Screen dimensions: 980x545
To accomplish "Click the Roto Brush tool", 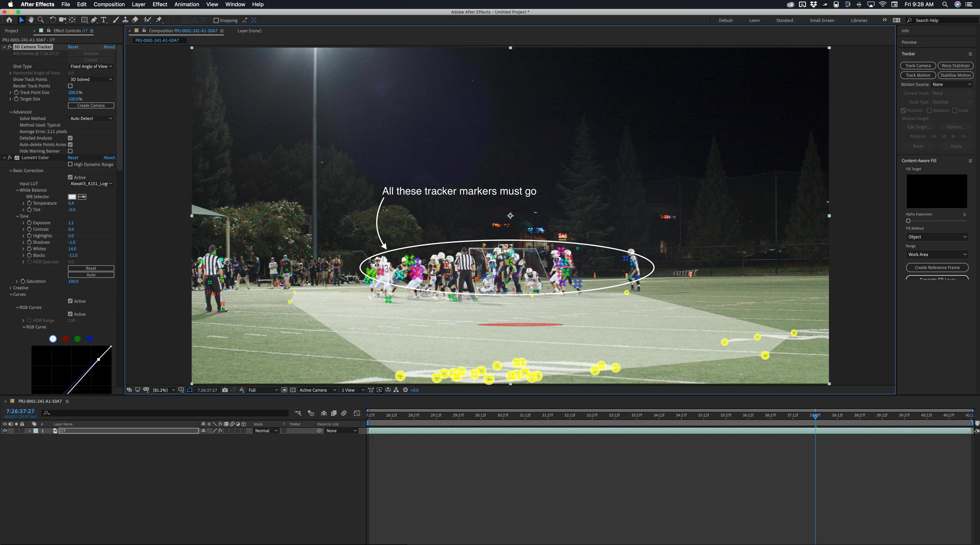I will point(147,20).
